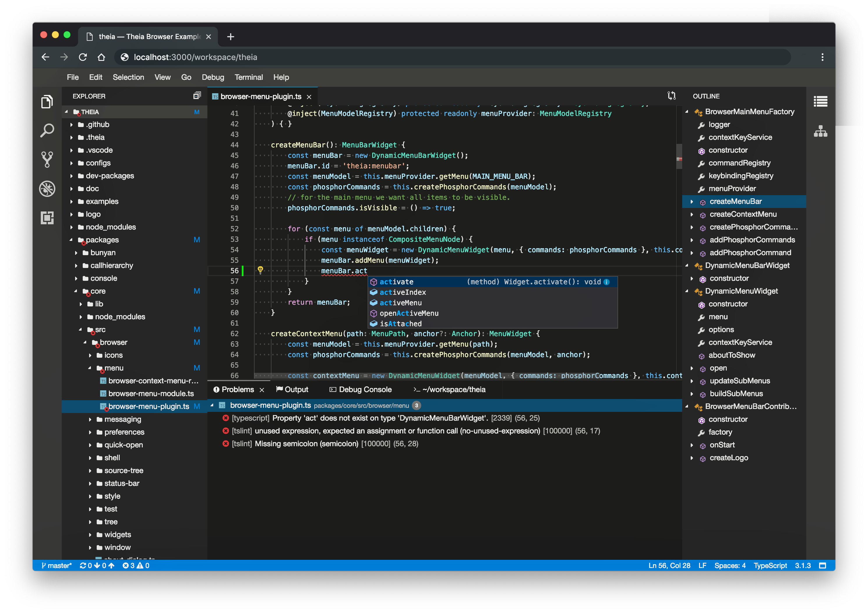Open the Terminal menu
Image resolution: width=868 pixels, height=614 pixels.
pos(248,77)
